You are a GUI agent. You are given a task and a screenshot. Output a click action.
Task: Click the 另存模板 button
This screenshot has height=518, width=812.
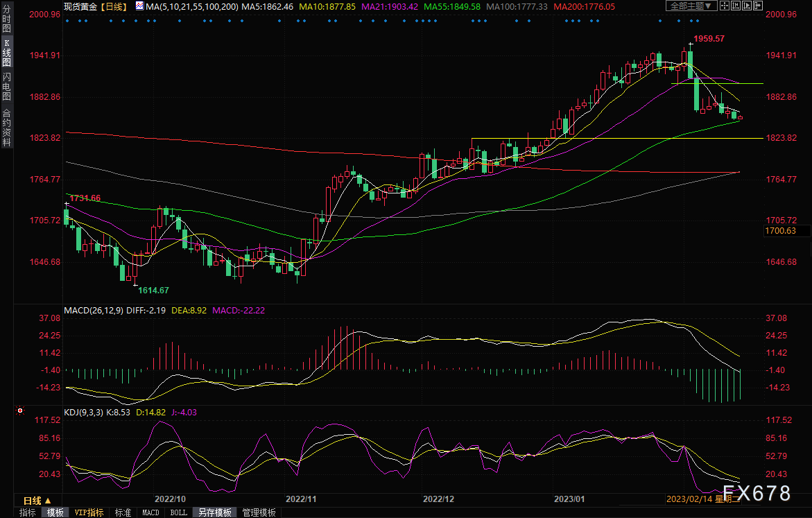point(214,512)
